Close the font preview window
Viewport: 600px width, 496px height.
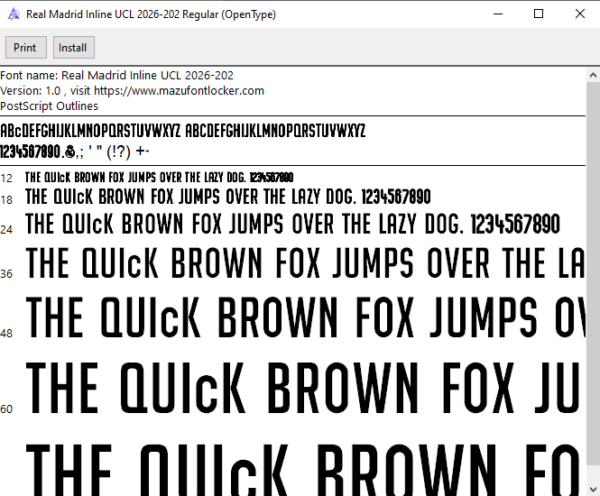click(580, 14)
